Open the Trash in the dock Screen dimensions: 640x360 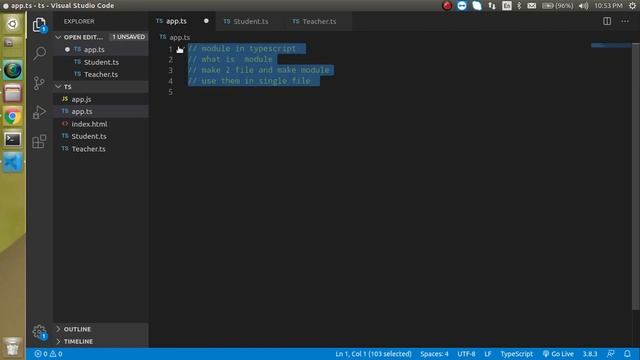point(13,347)
